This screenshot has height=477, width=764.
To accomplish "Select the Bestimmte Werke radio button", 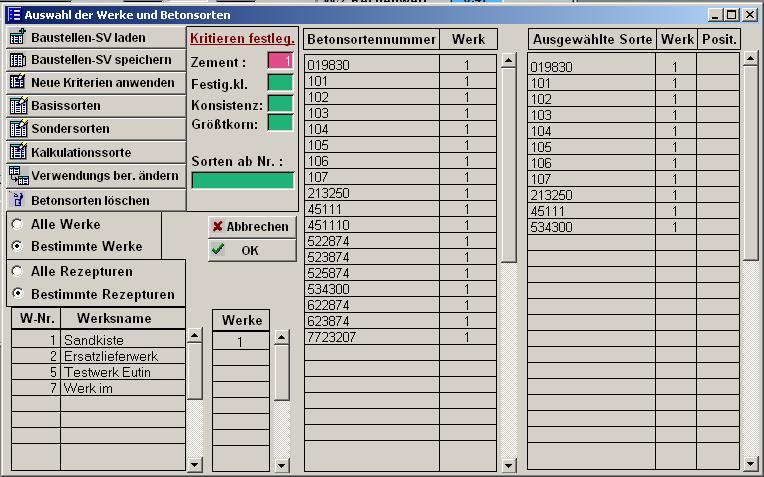I will (x=17, y=246).
